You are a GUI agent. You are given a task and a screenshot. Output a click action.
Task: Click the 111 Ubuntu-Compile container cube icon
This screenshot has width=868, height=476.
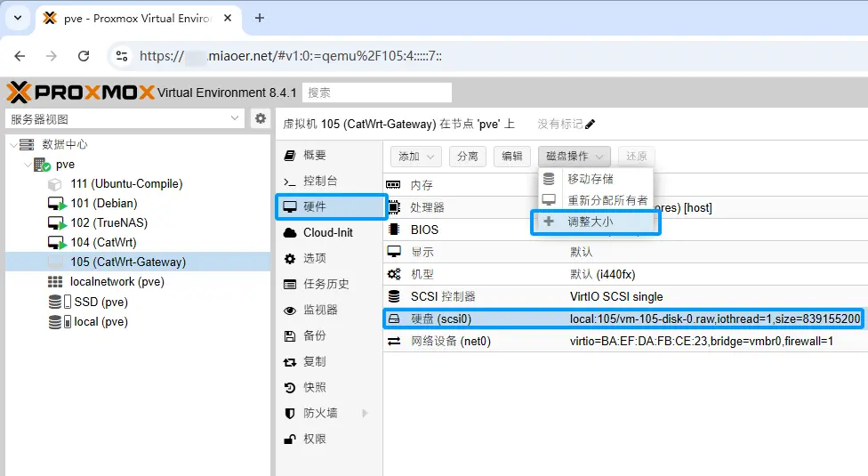pyautogui.click(x=55, y=184)
